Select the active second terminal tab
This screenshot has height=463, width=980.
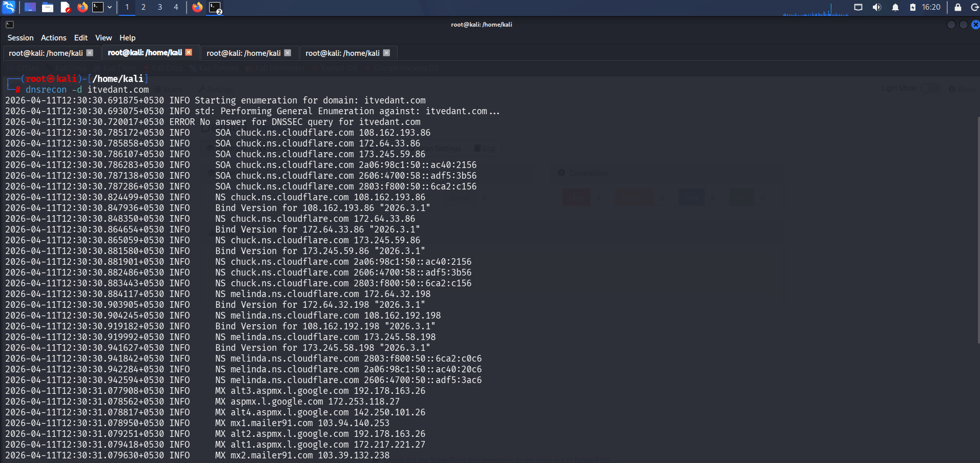(x=150, y=53)
